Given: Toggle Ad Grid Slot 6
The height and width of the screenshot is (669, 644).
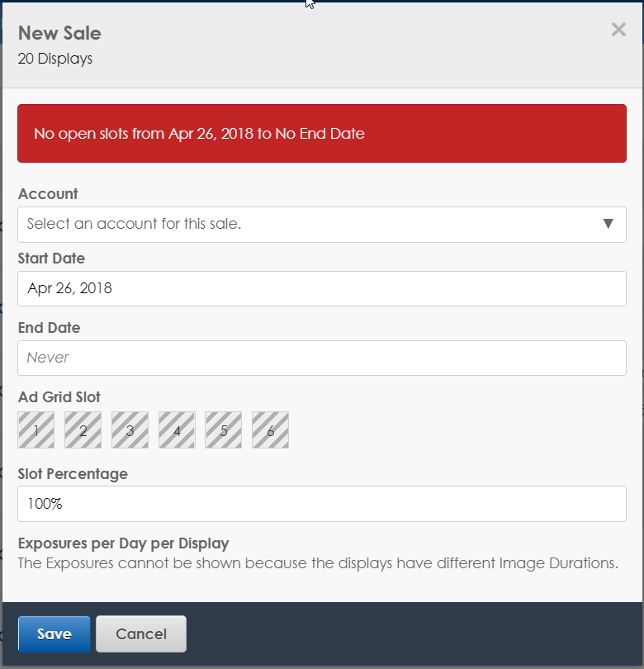Looking at the screenshot, I should tap(270, 430).
